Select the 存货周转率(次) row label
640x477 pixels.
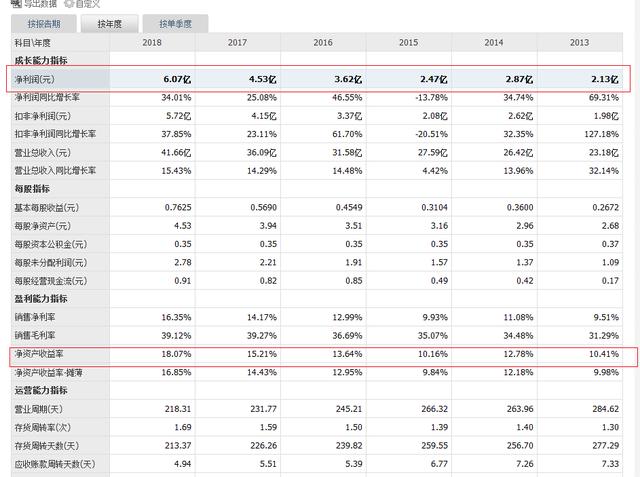click(x=42, y=427)
